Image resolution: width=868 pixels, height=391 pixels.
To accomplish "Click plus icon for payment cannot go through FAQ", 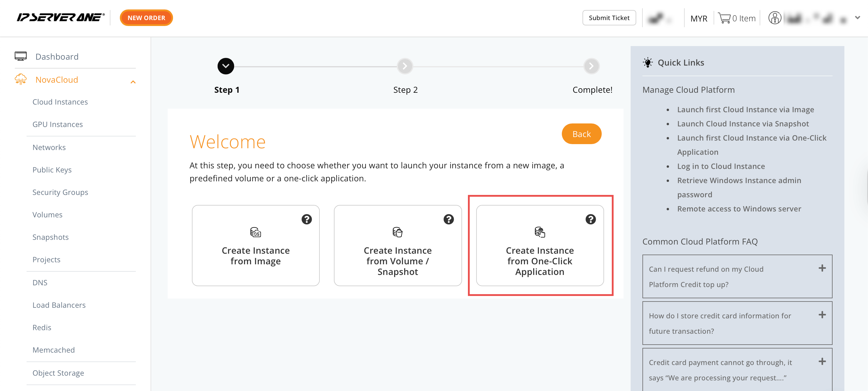I will point(822,361).
